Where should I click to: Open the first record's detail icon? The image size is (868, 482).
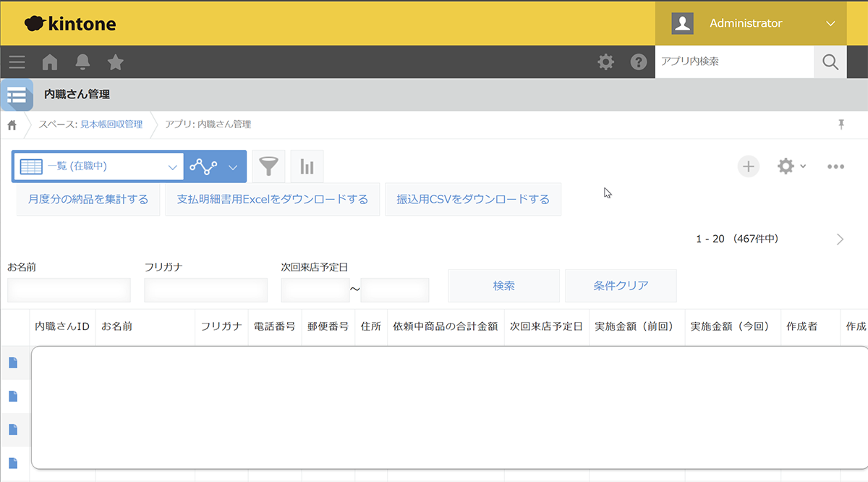(13, 363)
